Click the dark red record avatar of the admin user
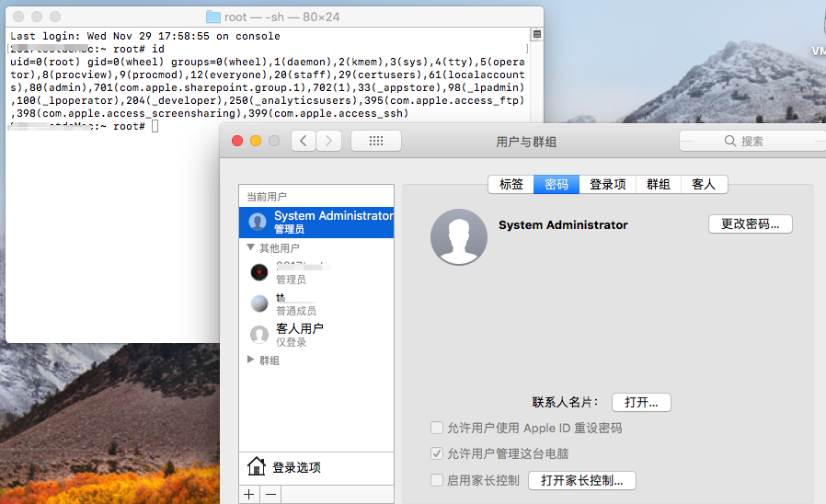 coord(259,272)
